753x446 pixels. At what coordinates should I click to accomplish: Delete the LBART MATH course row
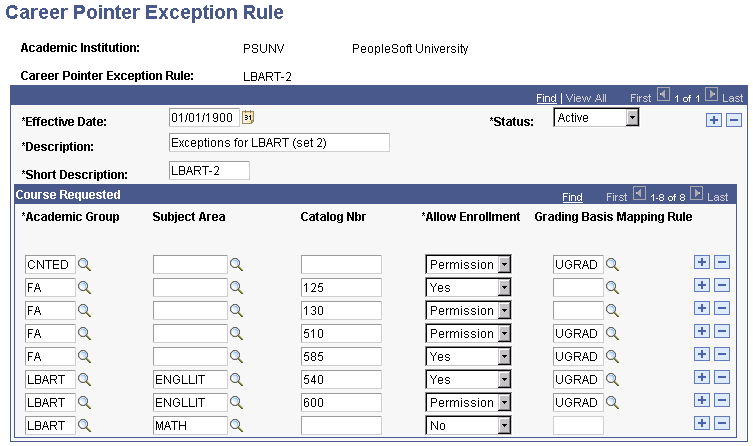click(x=721, y=424)
